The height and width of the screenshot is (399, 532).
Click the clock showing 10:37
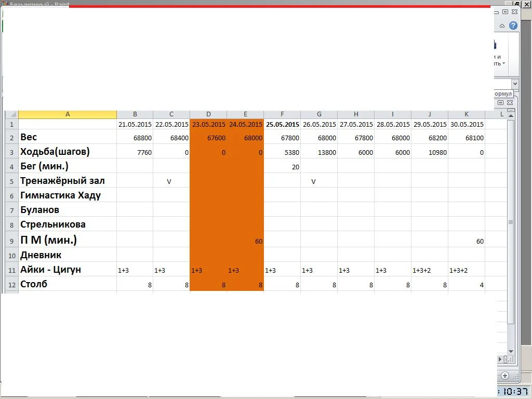[x=515, y=391]
